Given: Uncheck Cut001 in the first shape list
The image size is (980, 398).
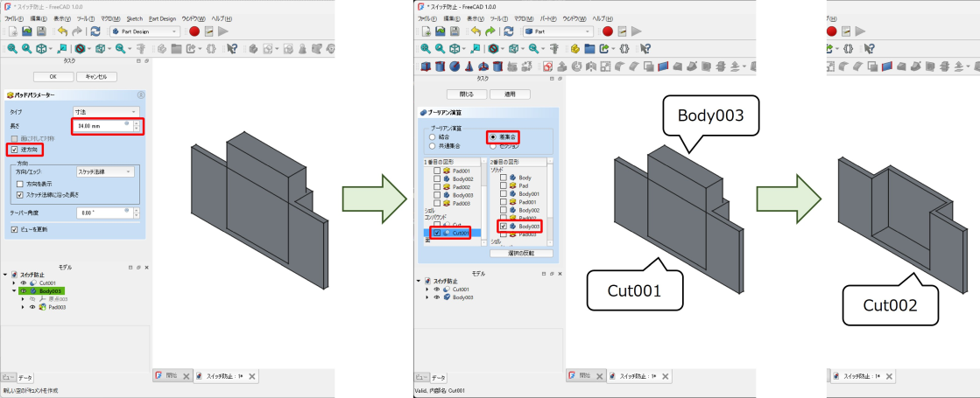Looking at the screenshot, I should click(x=437, y=233).
